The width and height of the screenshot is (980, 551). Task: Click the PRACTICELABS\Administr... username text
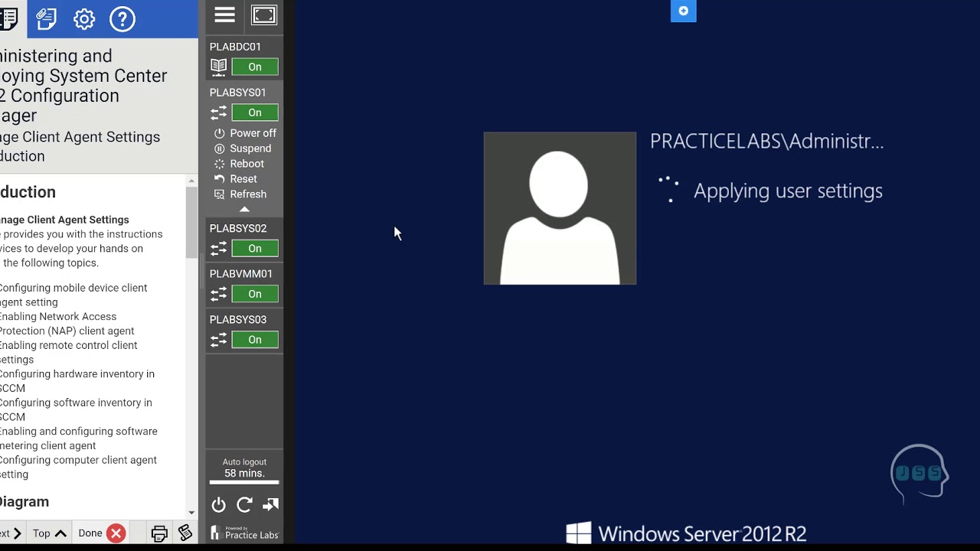click(x=766, y=141)
